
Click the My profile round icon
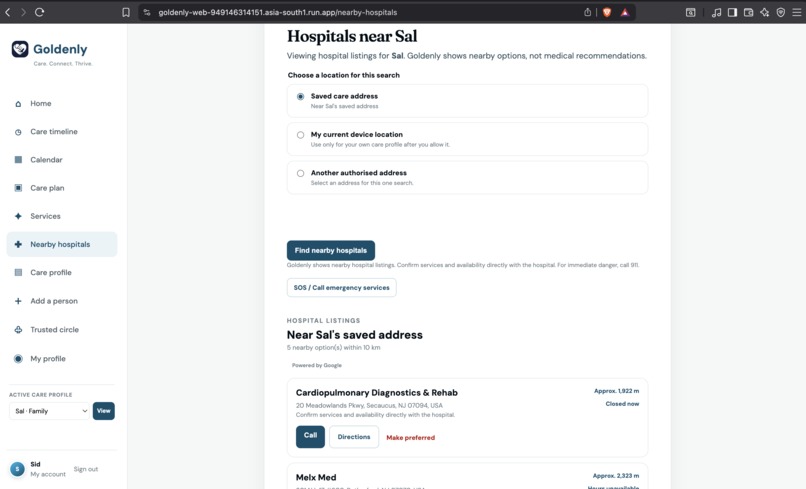18,359
